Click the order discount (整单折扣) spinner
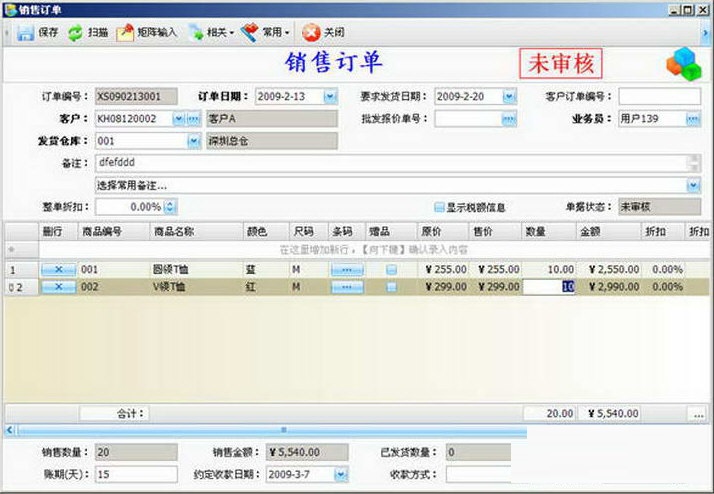Image resolution: width=714 pixels, height=494 pixels. [170, 207]
